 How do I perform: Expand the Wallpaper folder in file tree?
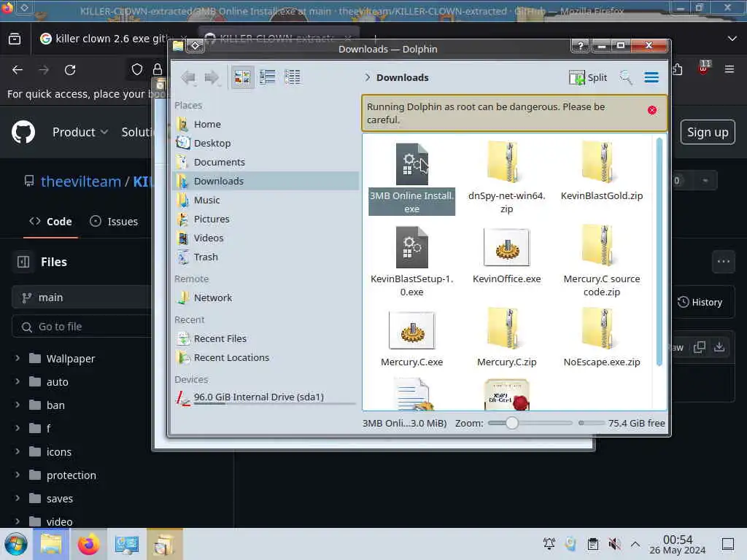coord(18,357)
